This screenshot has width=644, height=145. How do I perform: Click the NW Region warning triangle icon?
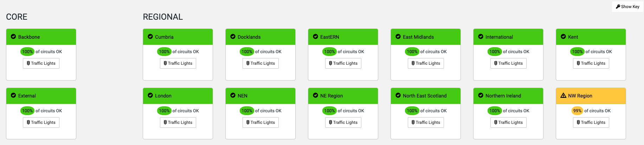point(563,95)
